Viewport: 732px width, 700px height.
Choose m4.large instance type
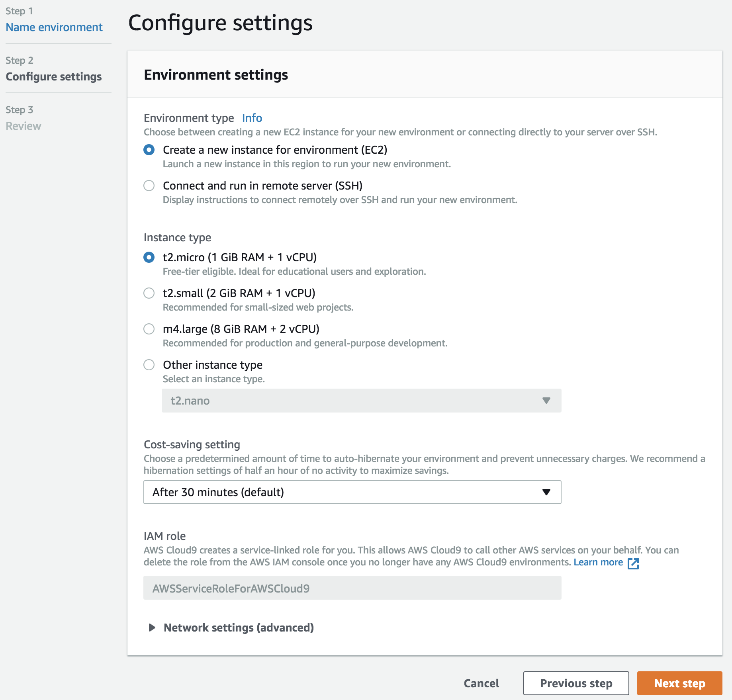149,329
